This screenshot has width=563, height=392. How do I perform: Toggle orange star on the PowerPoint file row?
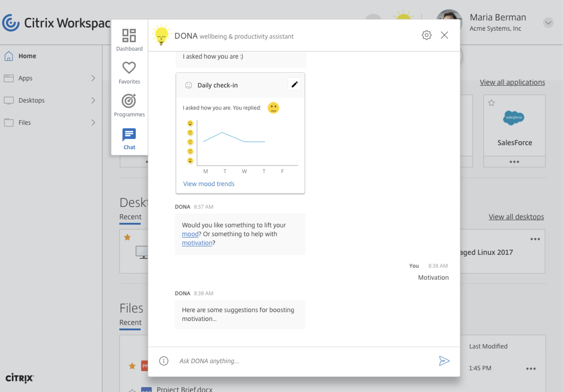point(132,366)
